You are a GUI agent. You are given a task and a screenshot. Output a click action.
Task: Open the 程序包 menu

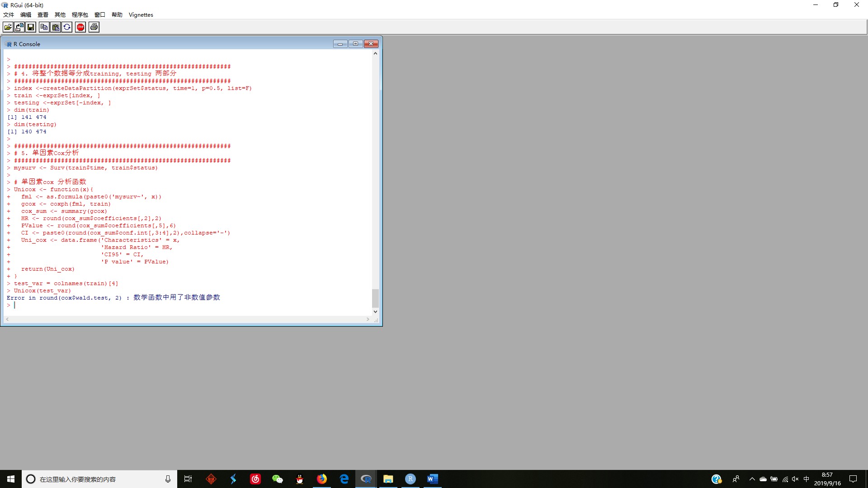(x=80, y=14)
